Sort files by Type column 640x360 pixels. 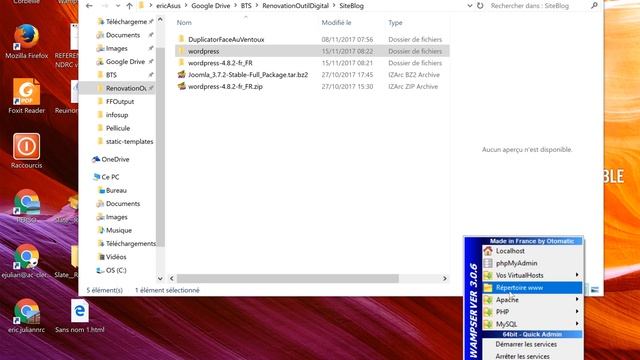point(395,22)
